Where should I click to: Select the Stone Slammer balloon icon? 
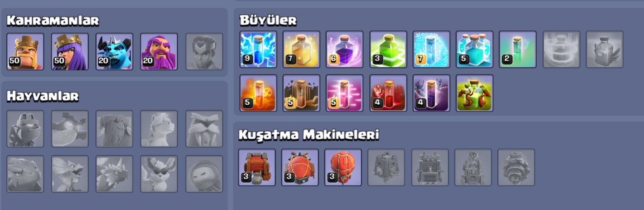coord(343,167)
